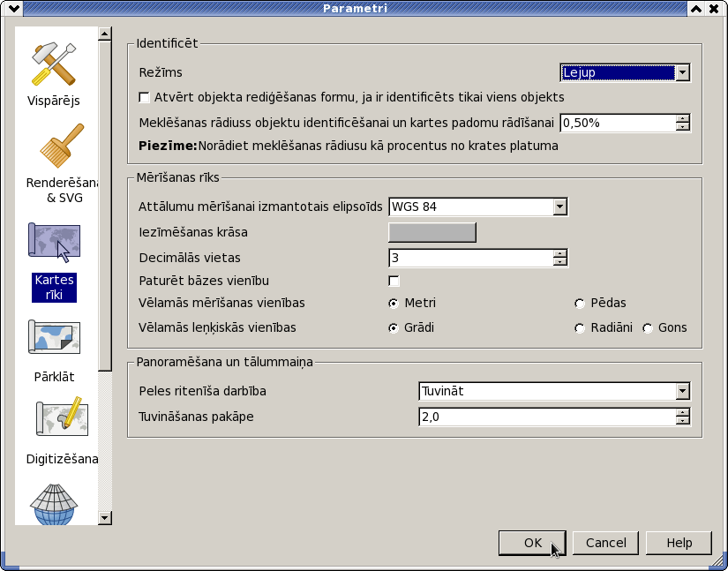Select the Kartes rīki map cursor icon
This screenshot has width=728, height=571.
pyautogui.click(x=55, y=243)
